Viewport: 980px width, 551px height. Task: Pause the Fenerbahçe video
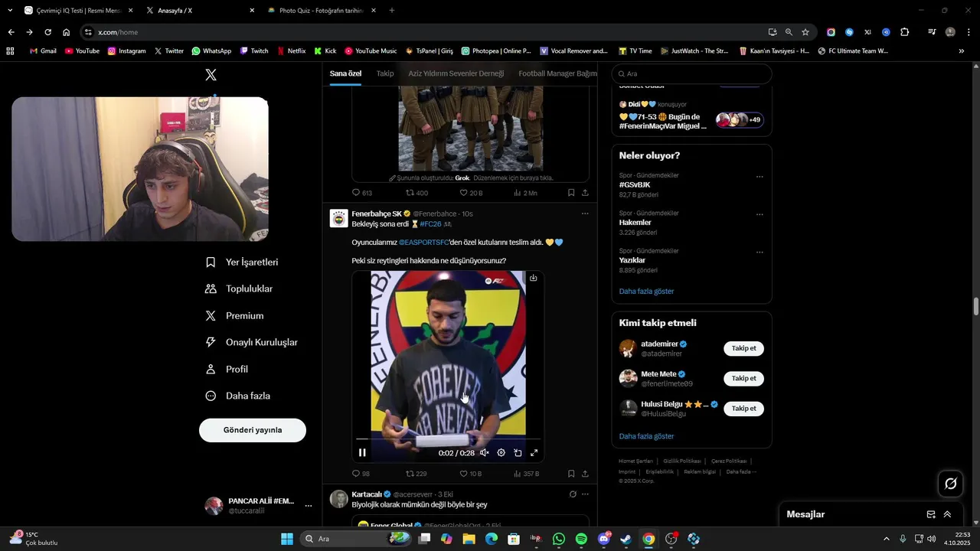[362, 453]
